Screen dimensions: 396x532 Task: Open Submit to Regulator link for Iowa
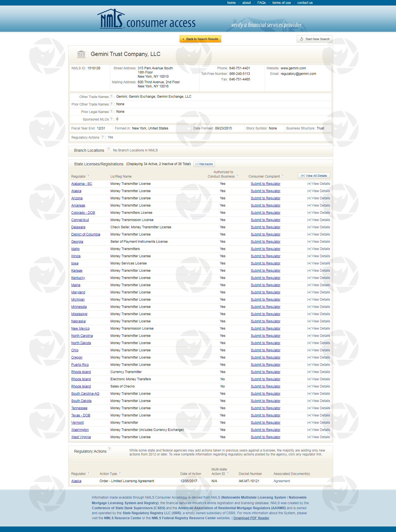pos(265,263)
